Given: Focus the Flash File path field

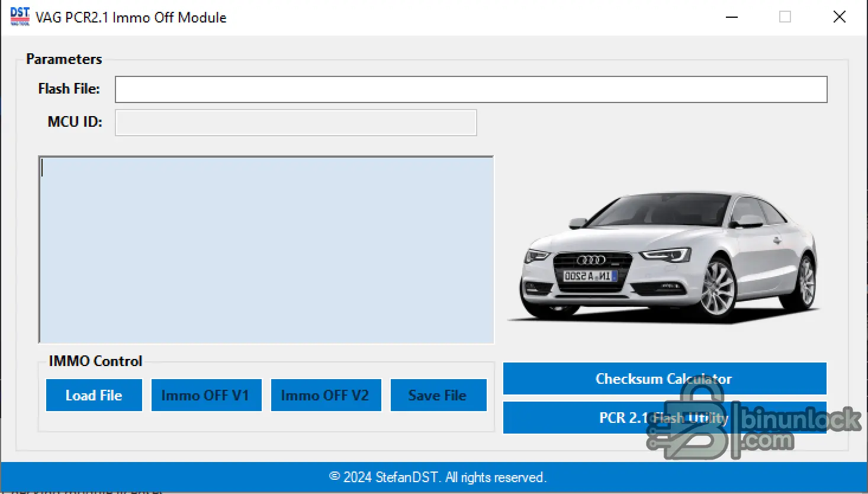Looking at the screenshot, I should (x=471, y=89).
